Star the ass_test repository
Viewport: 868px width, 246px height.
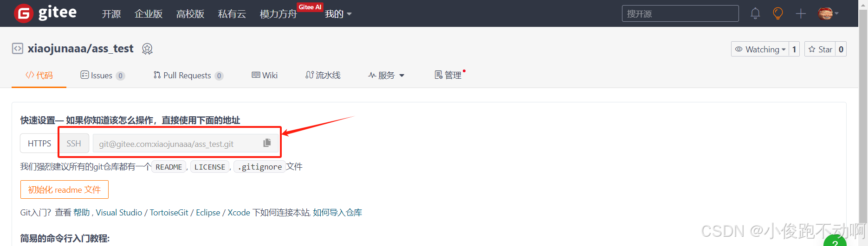click(820, 49)
